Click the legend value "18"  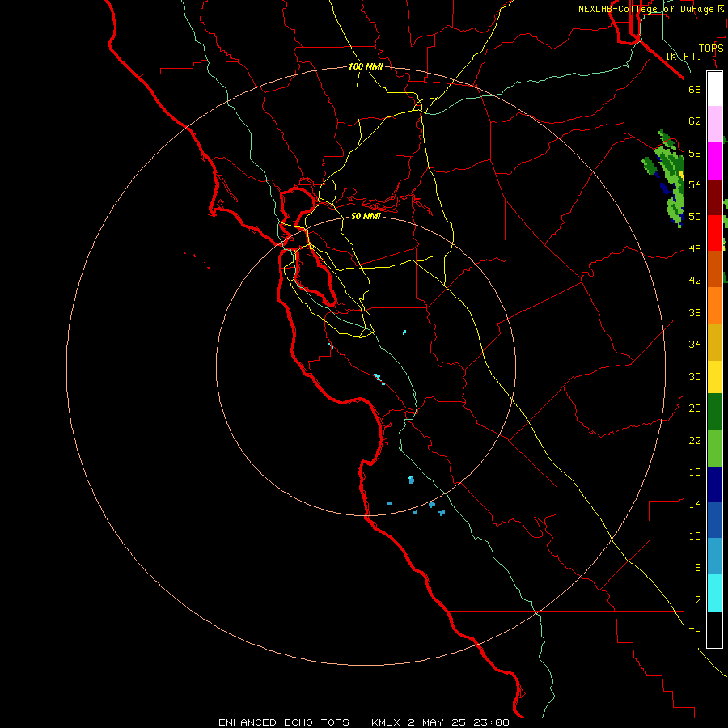[x=695, y=472]
